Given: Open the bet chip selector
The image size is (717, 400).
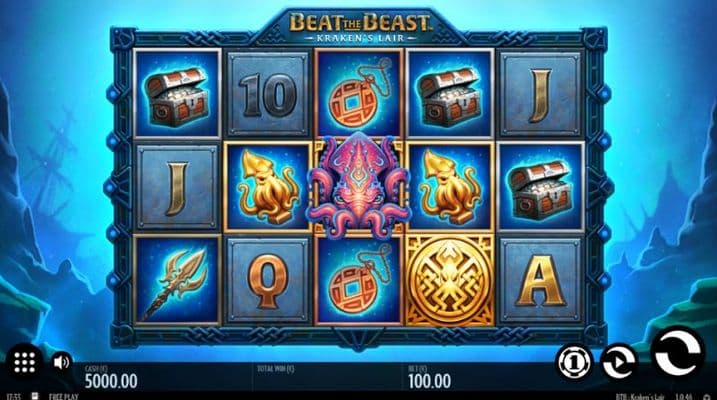Looking at the screenshot, I should coord(574,362).
